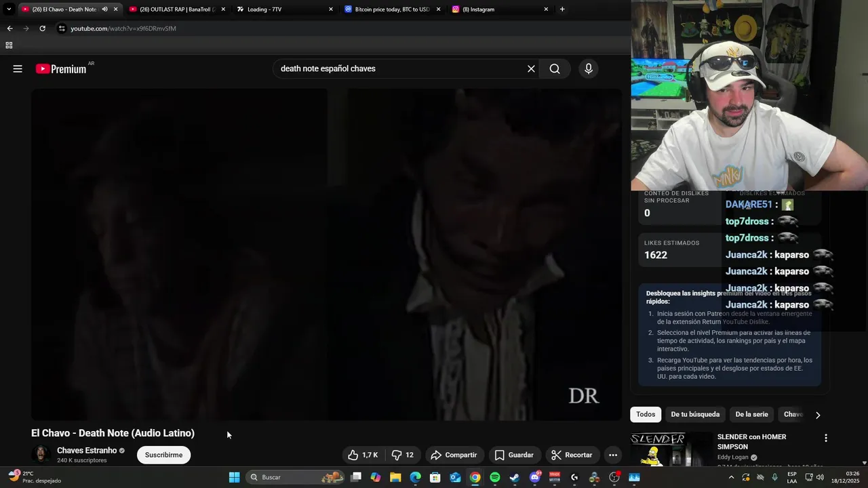Select the Todos filter chip
The image size is (868, 488).
click(x=646, y=414)
